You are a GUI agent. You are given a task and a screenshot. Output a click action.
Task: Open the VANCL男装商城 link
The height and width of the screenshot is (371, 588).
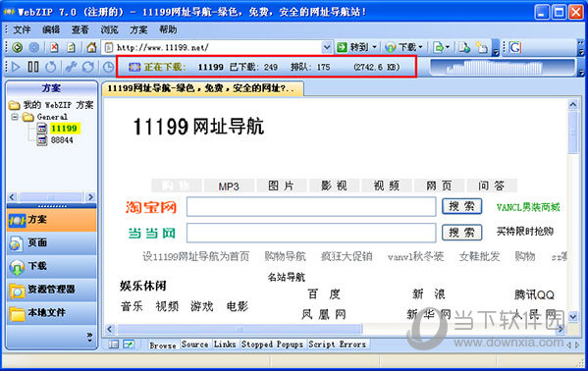pyautogui.click(x=528, y=207)
